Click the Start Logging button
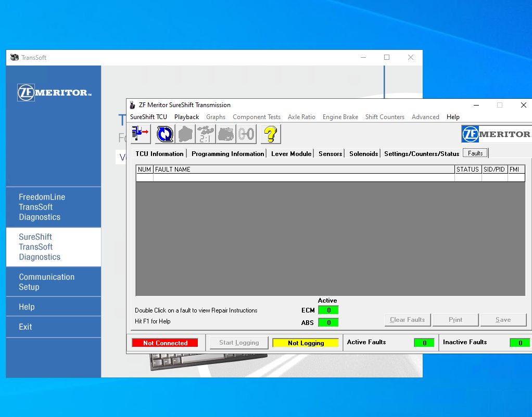The image size is (532, 417). click(238, 342)
